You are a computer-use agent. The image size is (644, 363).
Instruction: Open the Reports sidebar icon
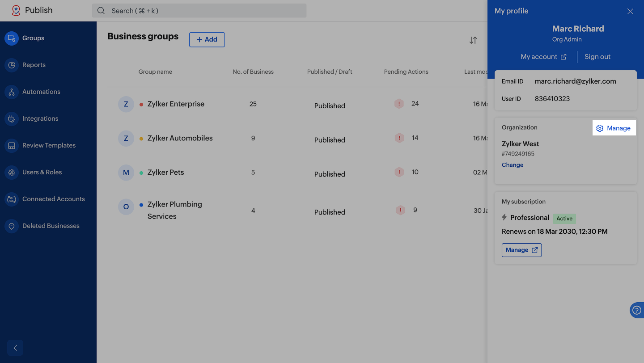point(12,65)
